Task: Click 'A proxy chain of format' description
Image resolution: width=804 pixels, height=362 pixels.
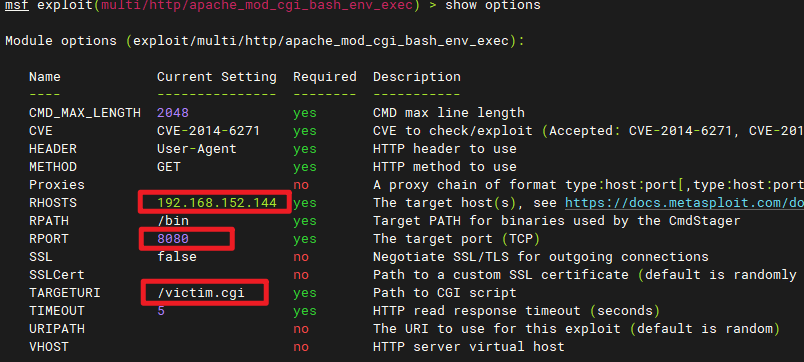Action: coord(588,185)
